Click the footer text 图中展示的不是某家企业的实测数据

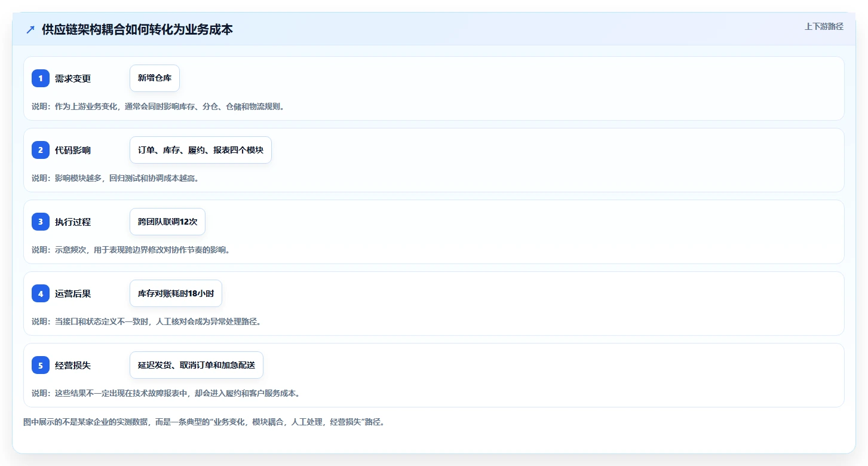[204, 422]
